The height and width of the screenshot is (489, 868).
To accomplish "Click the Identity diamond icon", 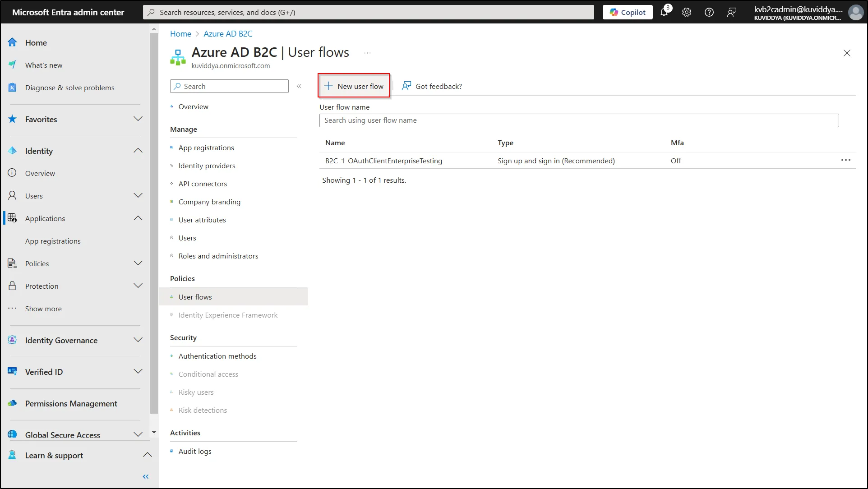I will tap(12, 151).
